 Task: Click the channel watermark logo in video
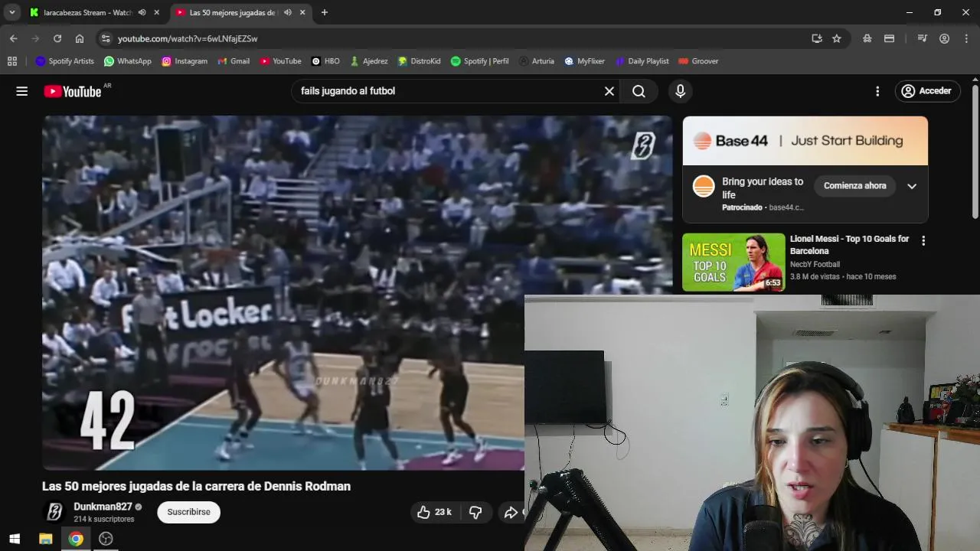643,145
